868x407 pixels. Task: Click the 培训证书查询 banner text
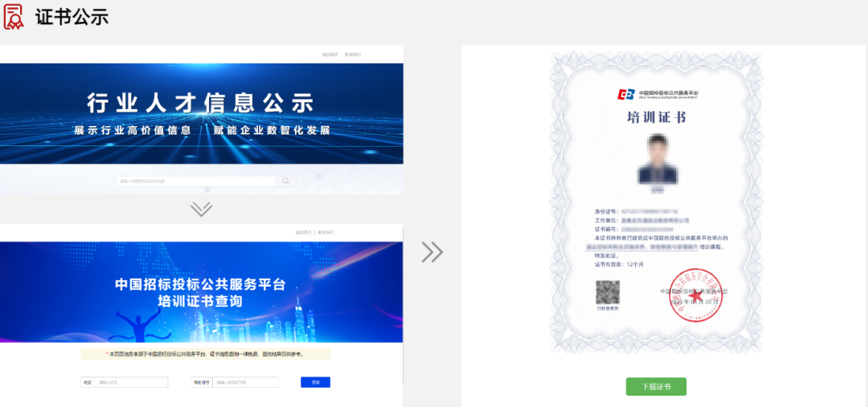[x=200, y=301]
